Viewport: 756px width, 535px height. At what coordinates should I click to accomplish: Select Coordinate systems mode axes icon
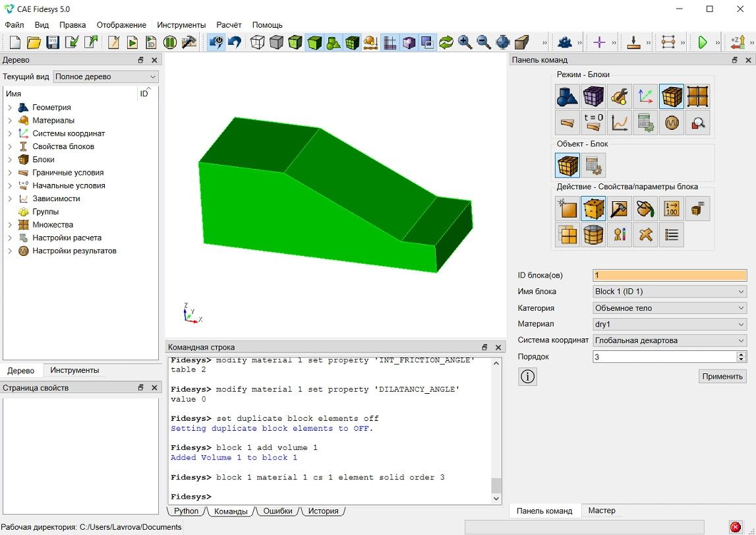coord(645,96)
